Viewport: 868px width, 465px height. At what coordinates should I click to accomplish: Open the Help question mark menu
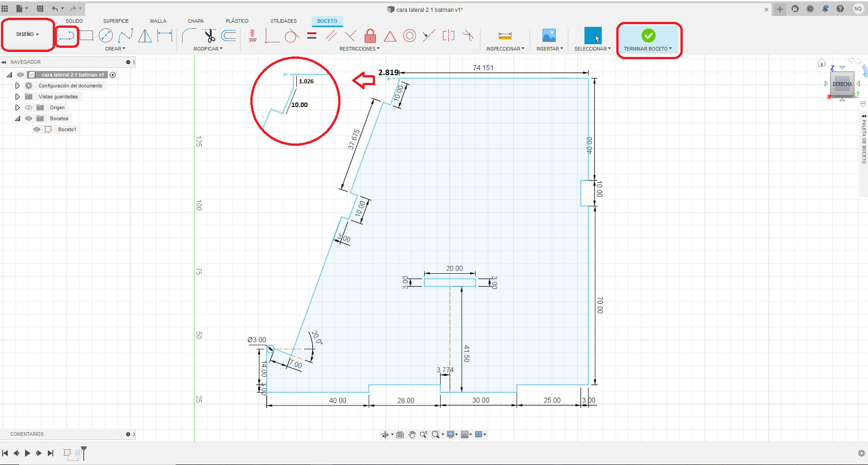point(840,9)
